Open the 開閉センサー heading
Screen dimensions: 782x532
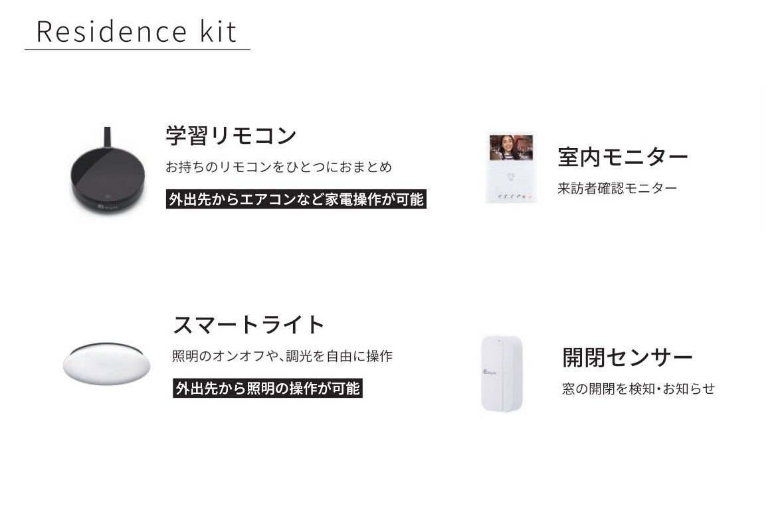[x=627, y=358]
